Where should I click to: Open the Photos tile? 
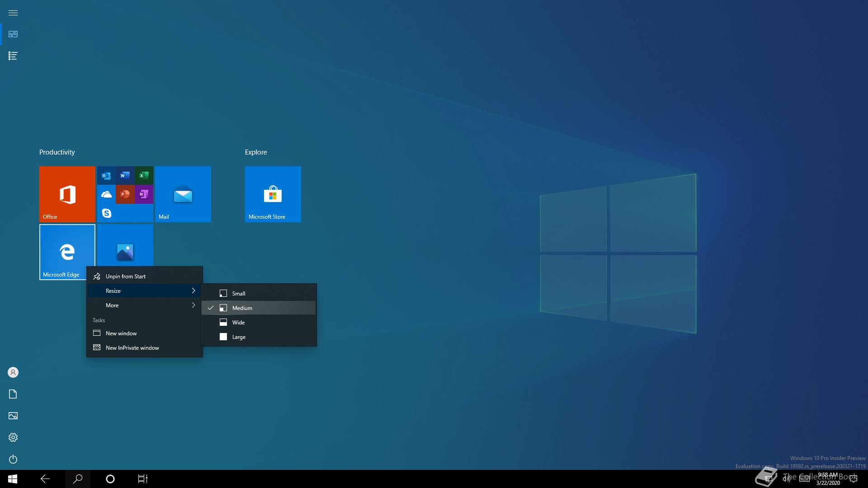pos(125,245)
